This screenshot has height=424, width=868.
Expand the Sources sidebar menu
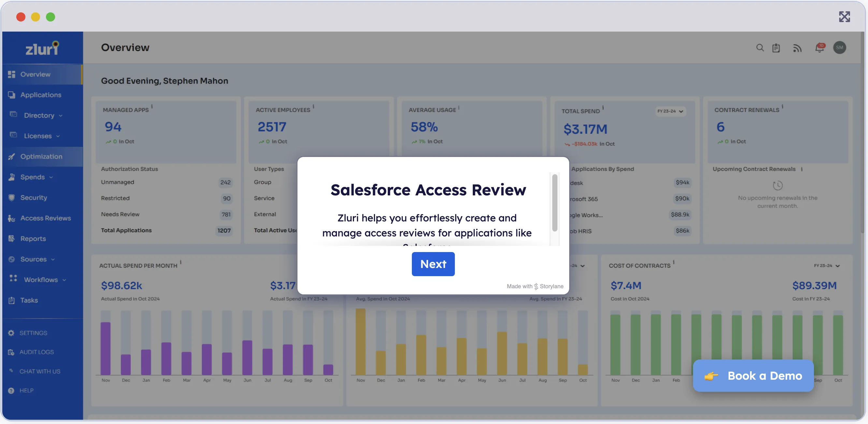pyautogui.click(x=42, y=259)
